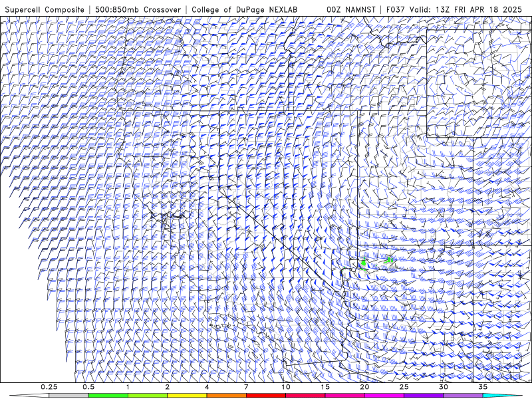Select the crimson 10–15 color bar segment

(305, 396)
